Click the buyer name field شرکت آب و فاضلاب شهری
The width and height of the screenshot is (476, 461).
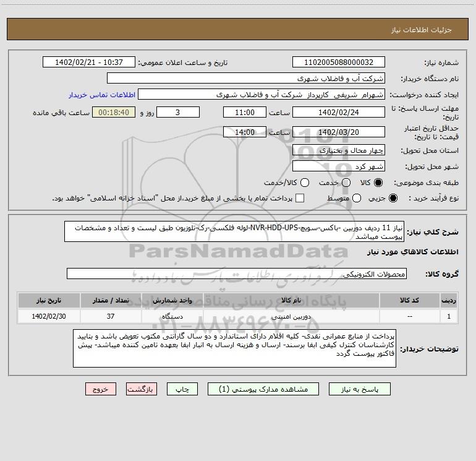(x=246, y=79)
